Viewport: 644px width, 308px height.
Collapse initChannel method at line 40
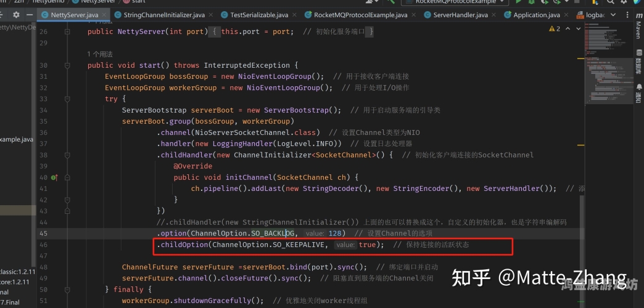[67, 177]
